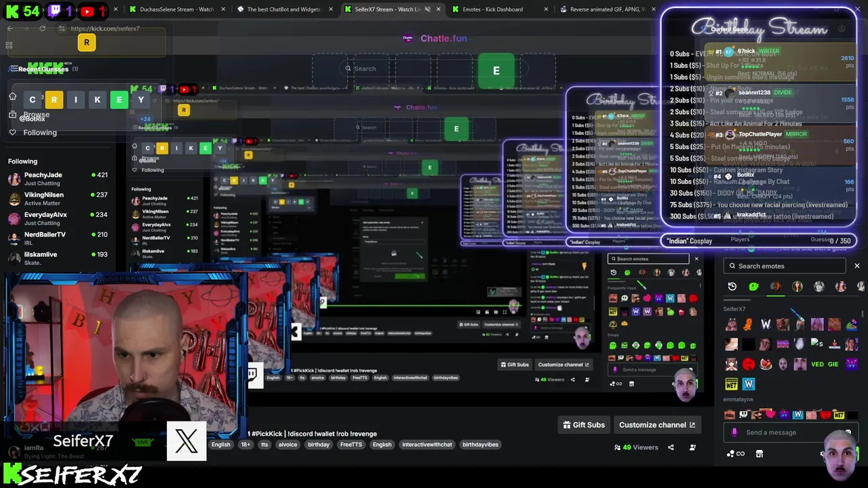Click the share icon beside Viewers

click(671, 447)
